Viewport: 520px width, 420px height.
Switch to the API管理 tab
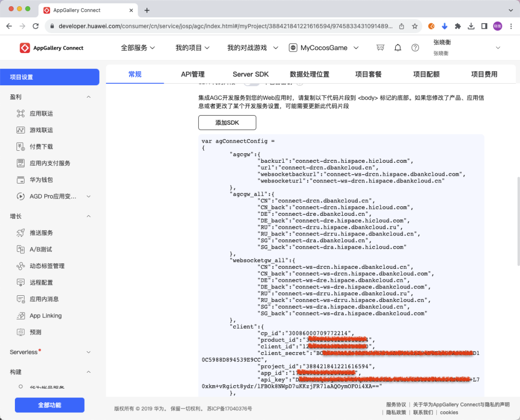[x=193, y=74]
